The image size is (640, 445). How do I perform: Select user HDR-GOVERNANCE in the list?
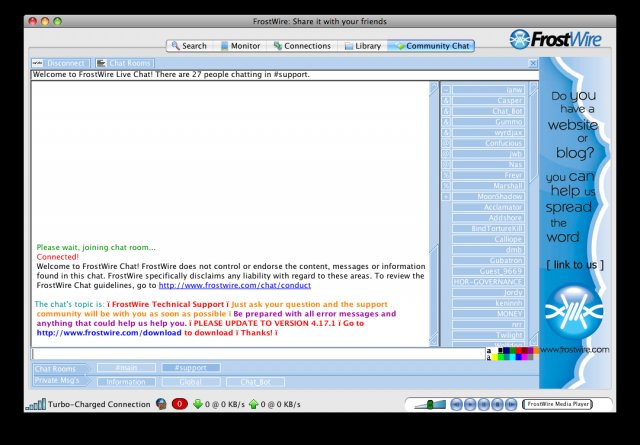pyautogui.click(x=488, y=282)
